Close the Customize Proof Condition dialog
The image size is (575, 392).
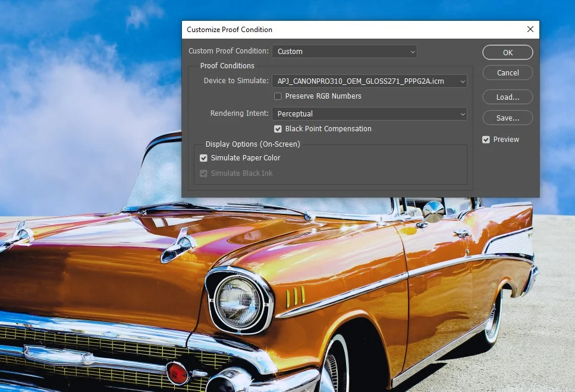tap(530, 29)
